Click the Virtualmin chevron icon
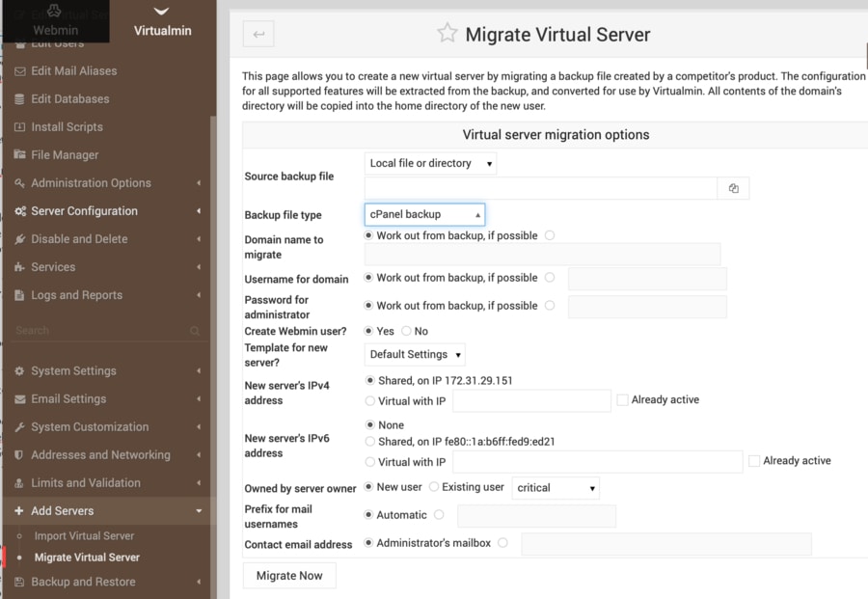 coord(162,11)
